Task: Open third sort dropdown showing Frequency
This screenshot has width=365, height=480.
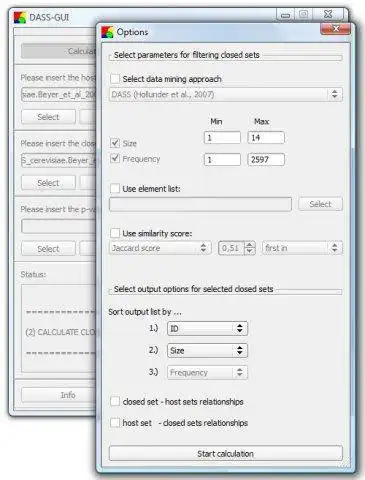Action: point(207,372)
